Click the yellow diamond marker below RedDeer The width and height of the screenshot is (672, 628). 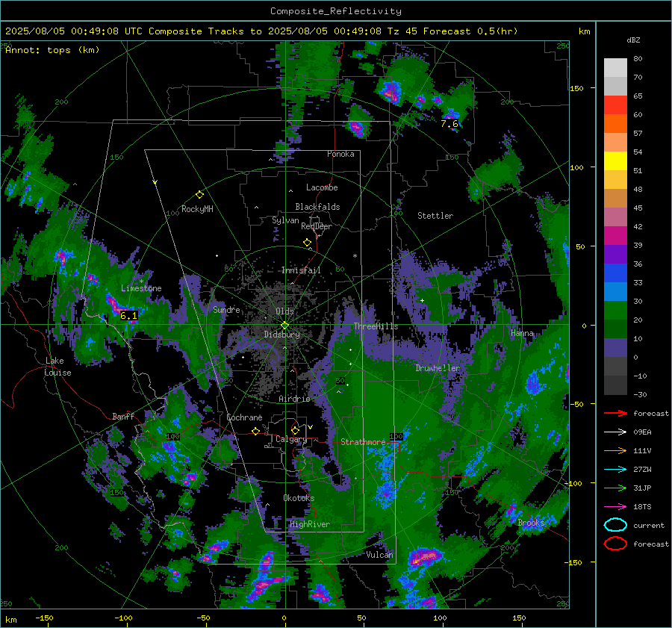308,243
